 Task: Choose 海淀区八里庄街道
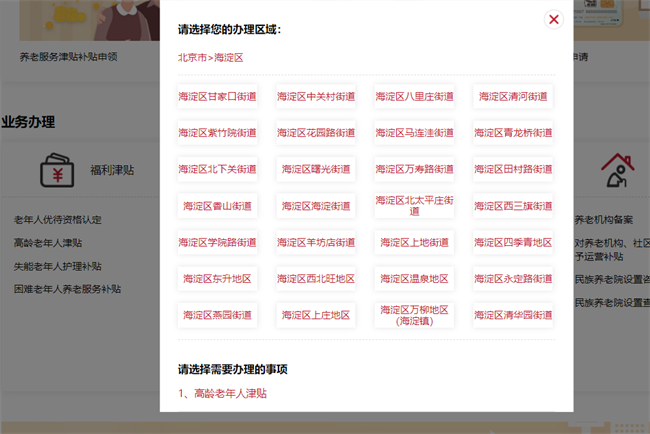(x=414, y=97)
